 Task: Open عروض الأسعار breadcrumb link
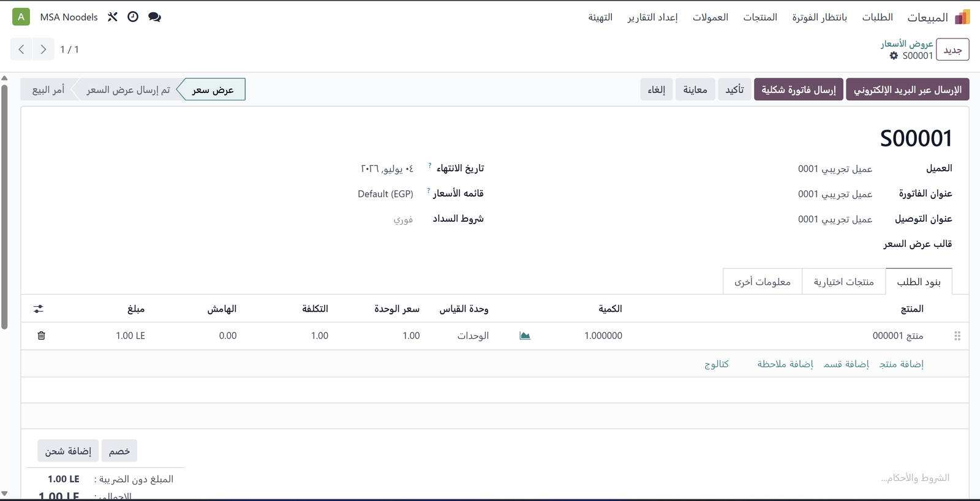pos(907,43)
